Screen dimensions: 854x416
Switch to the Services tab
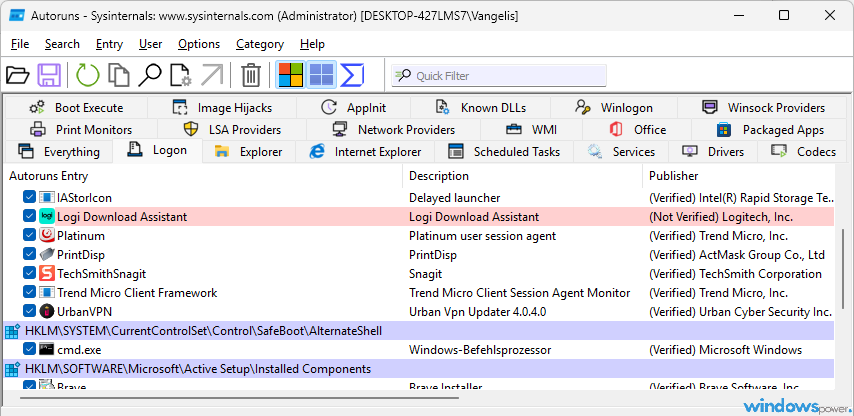(620, 152)
